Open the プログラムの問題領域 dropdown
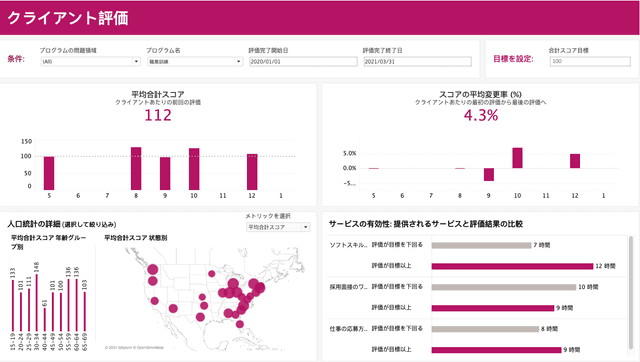Viewport: 640px width, 362px height. [x=91, y=62]
